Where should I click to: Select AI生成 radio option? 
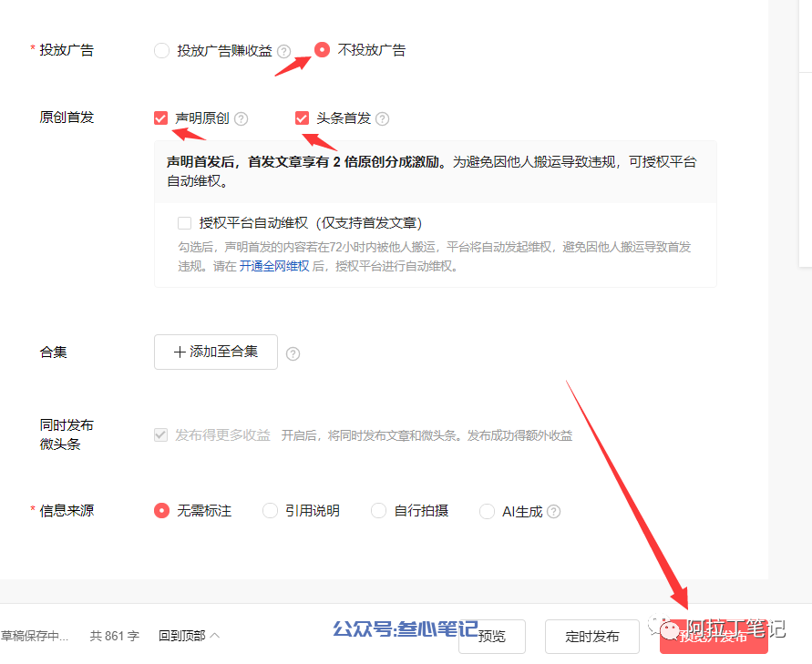pos(488,511)
